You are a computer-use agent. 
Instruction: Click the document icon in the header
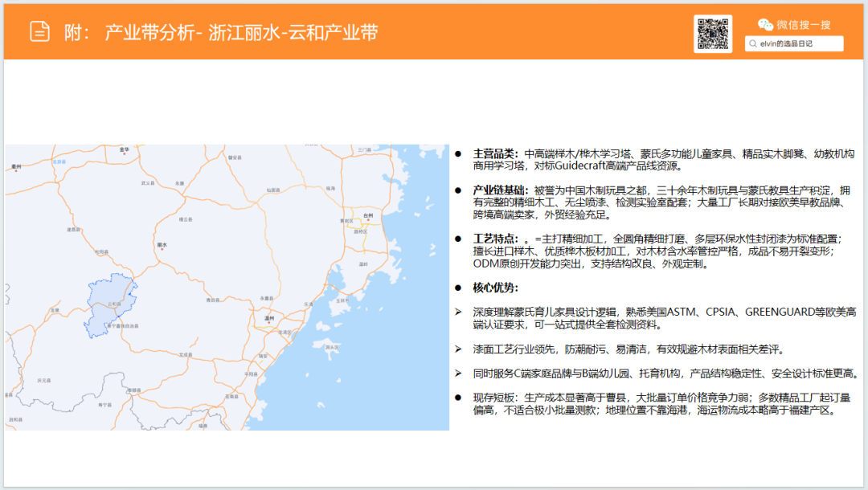coord(40,31)
